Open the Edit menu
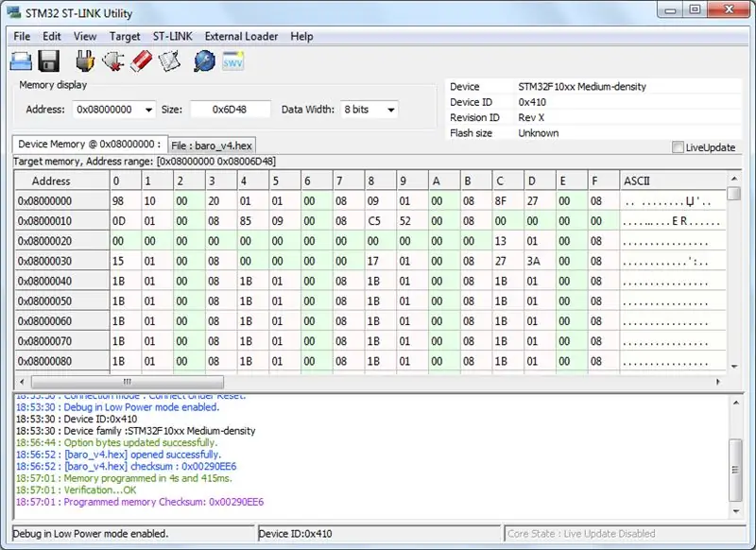The width and height of the screenshot is (756, 550). 52,37
